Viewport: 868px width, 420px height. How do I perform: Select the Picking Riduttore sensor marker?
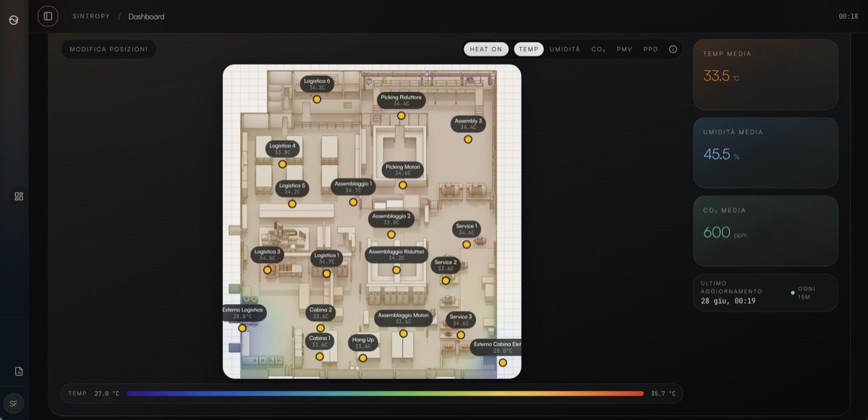click(401, 114)
